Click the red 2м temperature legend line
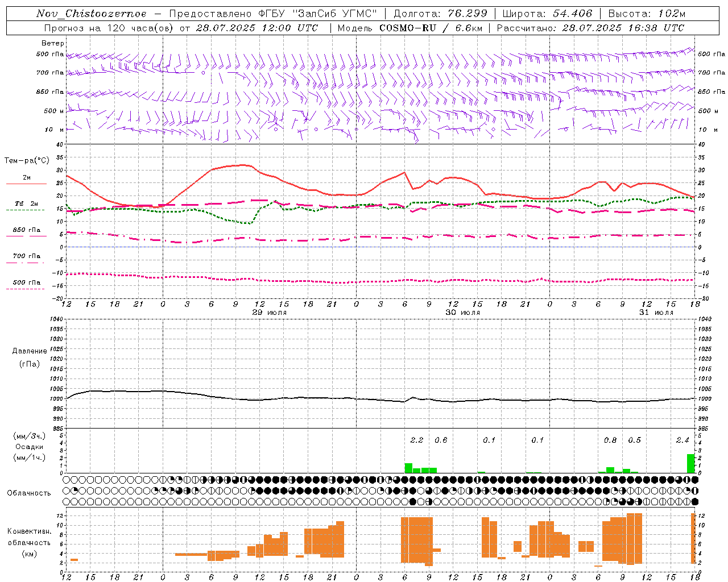728x582 pixels. (26, 184)
